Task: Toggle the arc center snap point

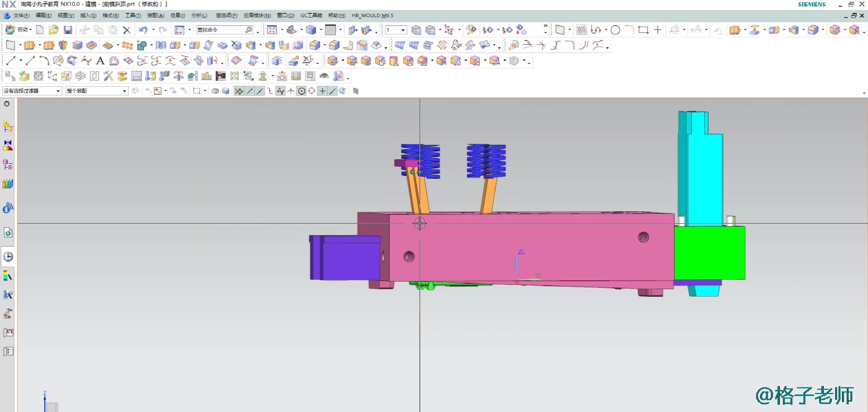Action: (x=302, y=91)
